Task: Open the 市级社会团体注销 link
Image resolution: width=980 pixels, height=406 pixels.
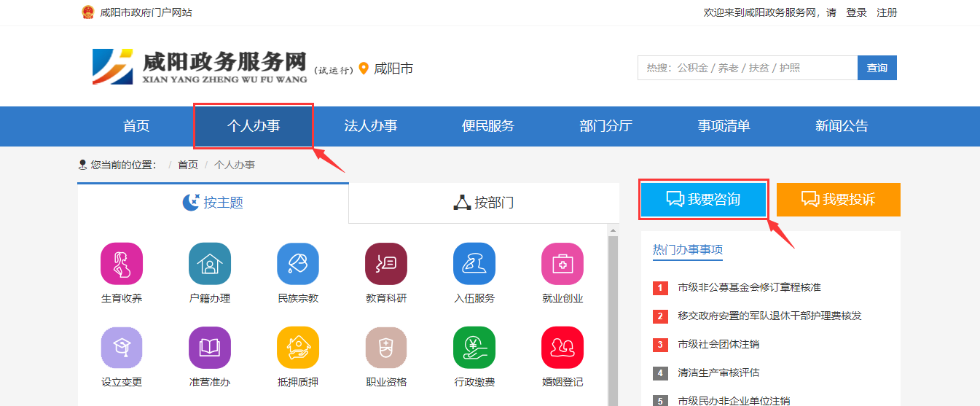Action: point(718,344)
